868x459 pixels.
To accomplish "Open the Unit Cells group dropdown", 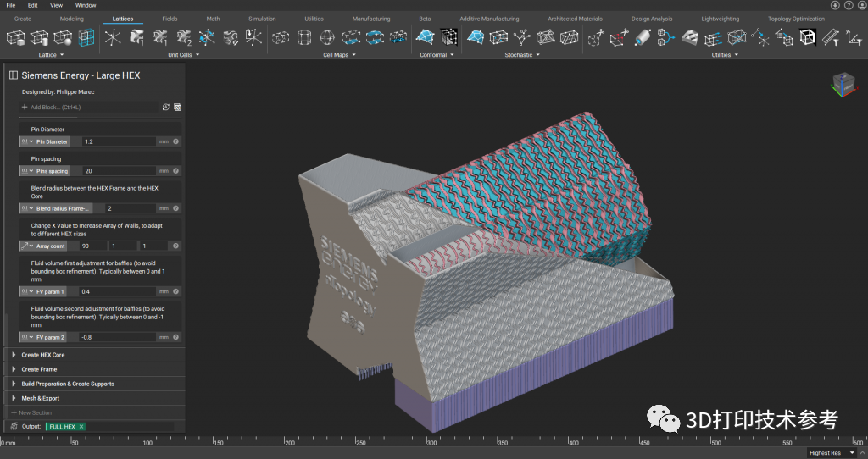I will [183, 55].
